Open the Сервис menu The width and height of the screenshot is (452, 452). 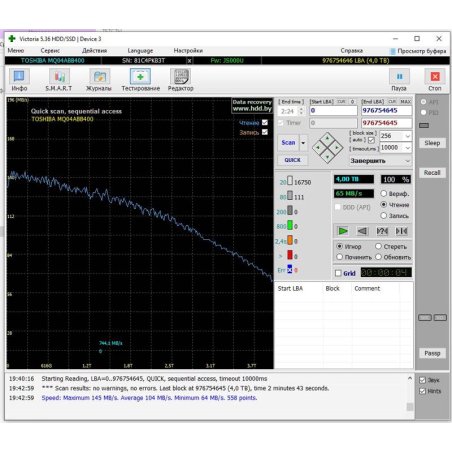[x=50, y=51]
